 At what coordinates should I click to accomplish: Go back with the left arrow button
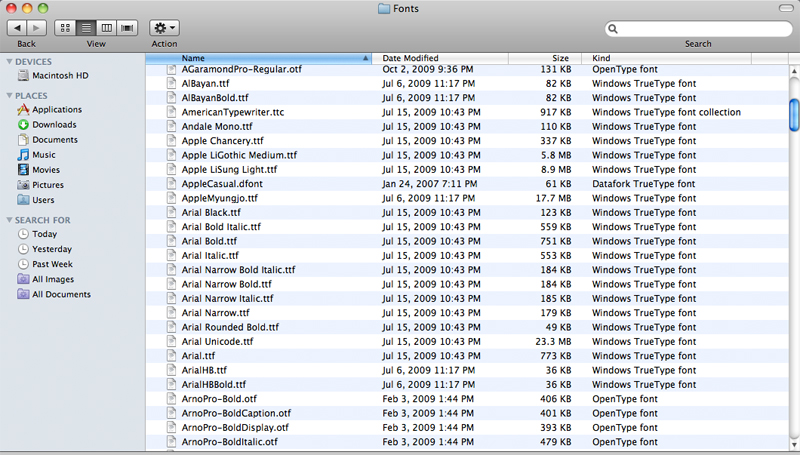point(17,28)
